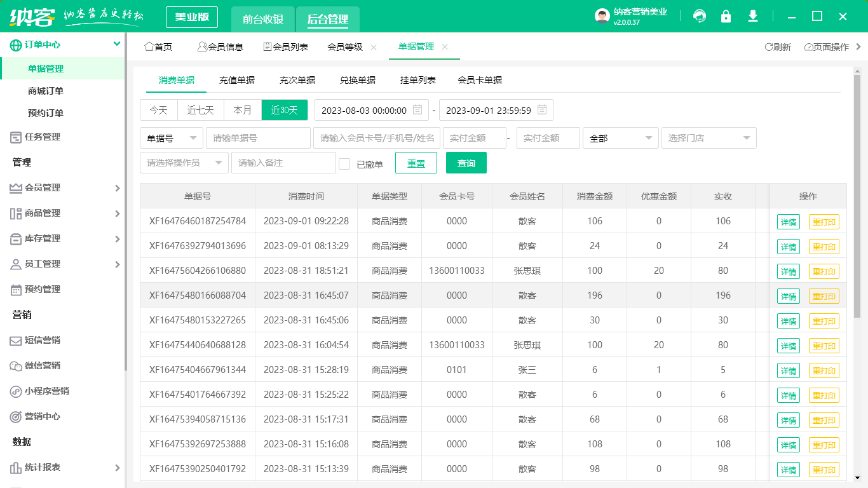
Task: Click the customer service headset icon
Action: (x=700, y=16)
